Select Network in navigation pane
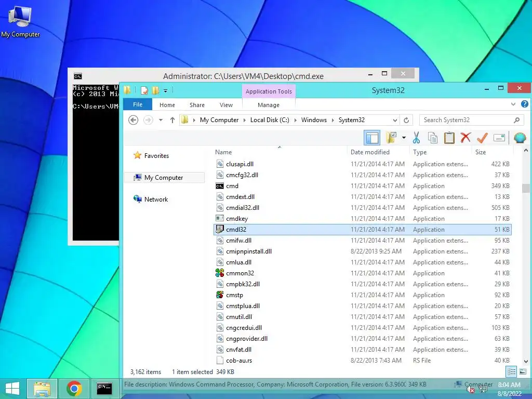 pos(156,199)
